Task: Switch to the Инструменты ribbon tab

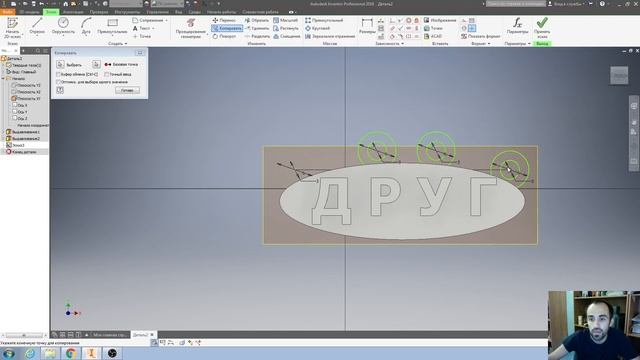Action: click(127, 12)
